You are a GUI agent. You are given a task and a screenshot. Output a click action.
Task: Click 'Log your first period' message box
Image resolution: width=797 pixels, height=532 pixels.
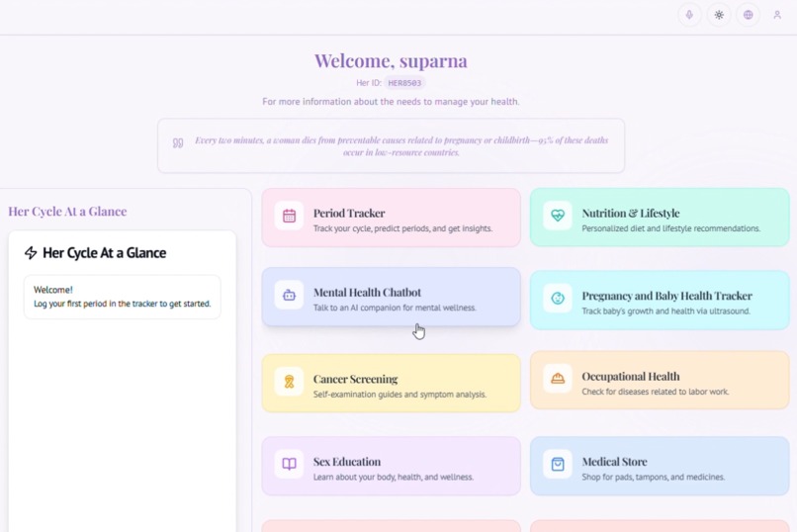click(x=122, y=297)
